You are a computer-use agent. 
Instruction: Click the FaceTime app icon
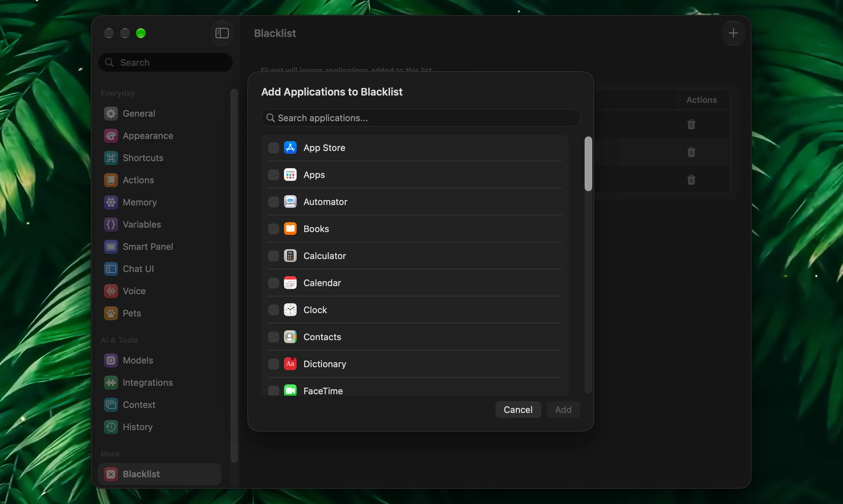pyautogui.click(x=290, y=391)
